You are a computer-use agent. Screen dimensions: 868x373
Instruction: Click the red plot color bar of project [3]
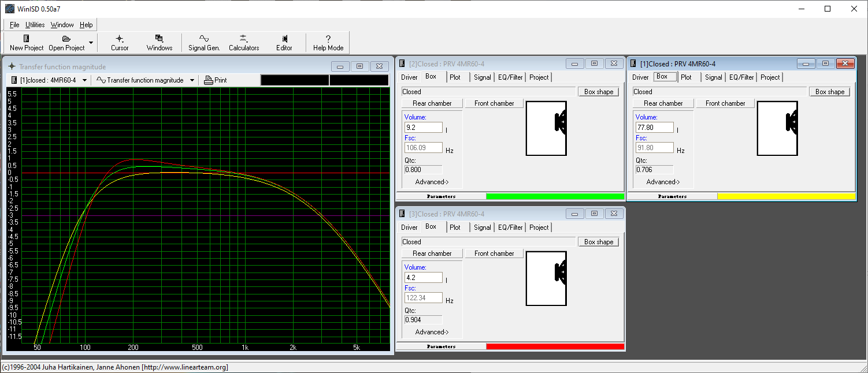[555, 346]
